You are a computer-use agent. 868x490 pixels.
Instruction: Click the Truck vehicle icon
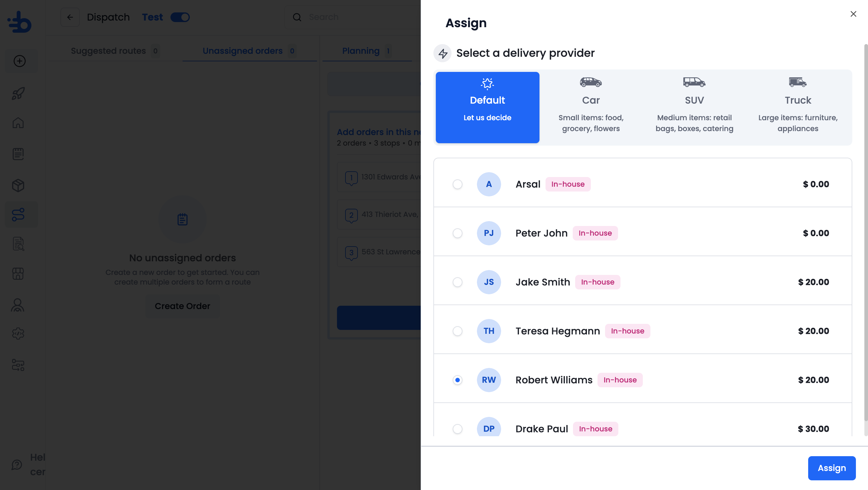coord(798,82)
